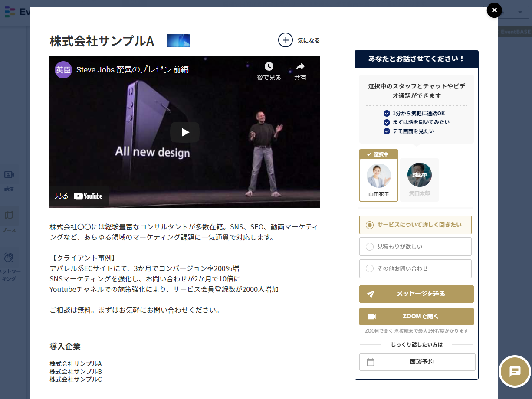Select サービスについて詳しく聞きたい option

[415, 225]
